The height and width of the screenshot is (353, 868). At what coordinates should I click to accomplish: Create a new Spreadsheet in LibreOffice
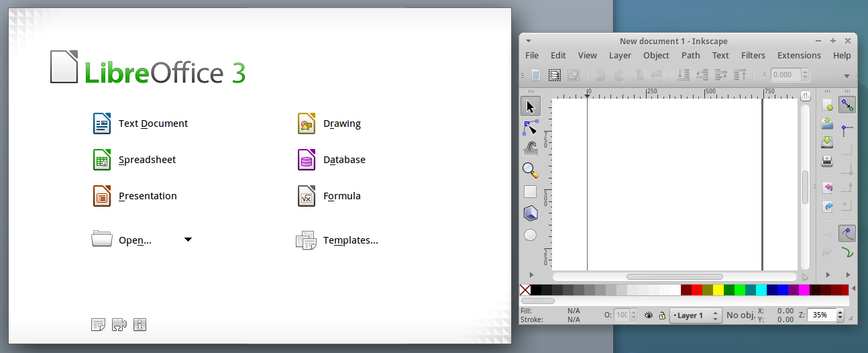[134, 160]
